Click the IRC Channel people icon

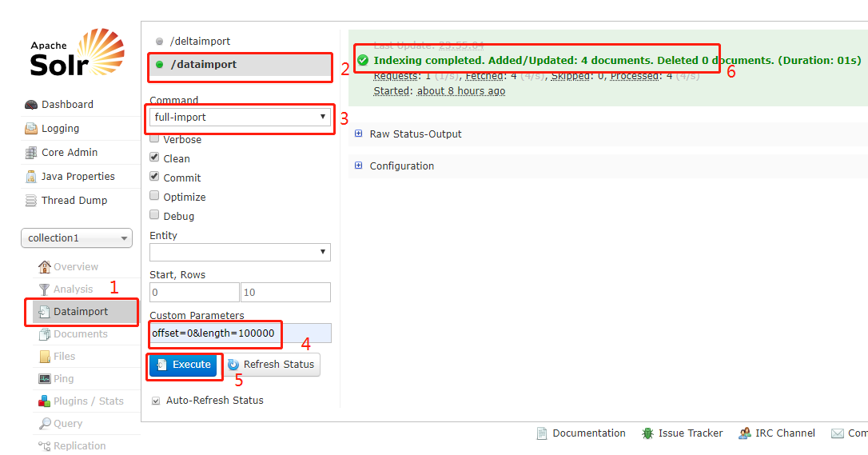[745, 433]
